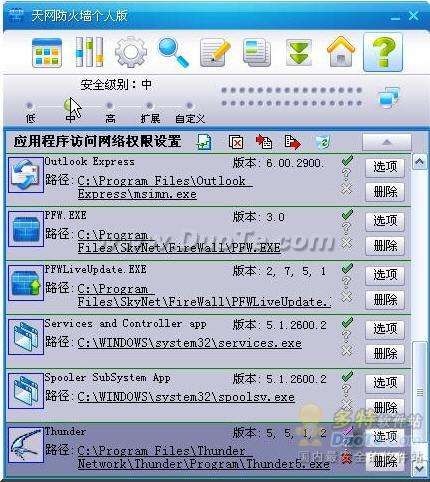430x482 pixels.
Task: Open the yellow question mark help icon
Action: 383,52
